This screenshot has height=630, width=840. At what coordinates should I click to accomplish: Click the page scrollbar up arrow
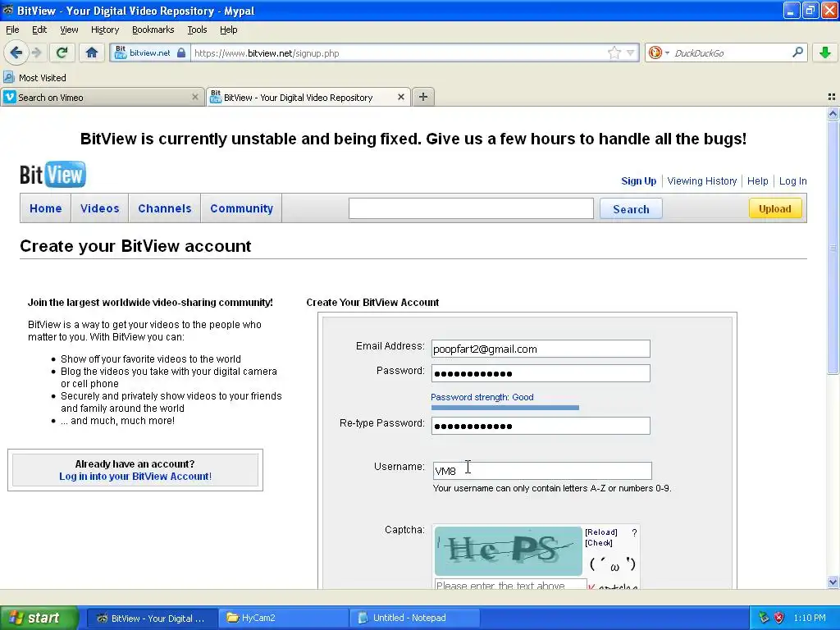coord(833,113)
